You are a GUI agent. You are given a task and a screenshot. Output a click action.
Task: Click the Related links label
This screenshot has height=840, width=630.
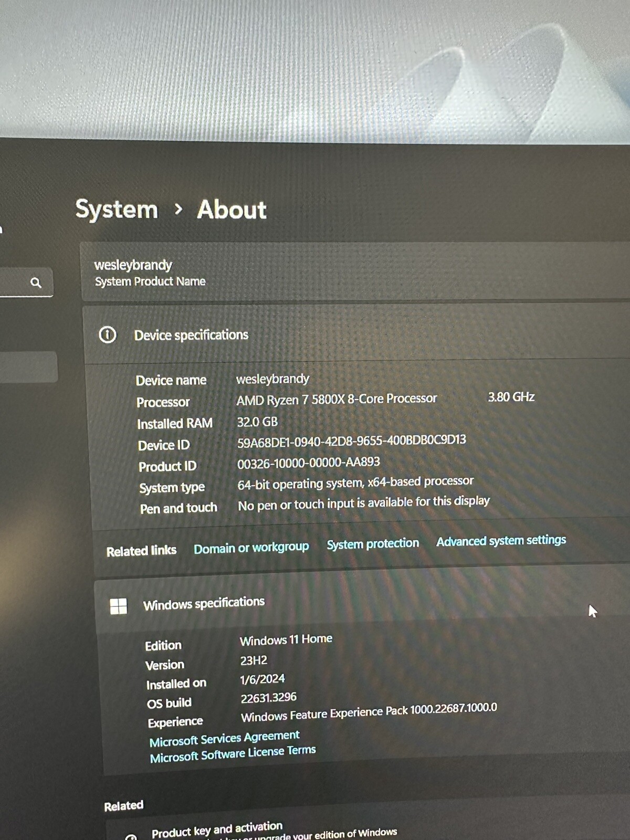[x=141, y=551]
